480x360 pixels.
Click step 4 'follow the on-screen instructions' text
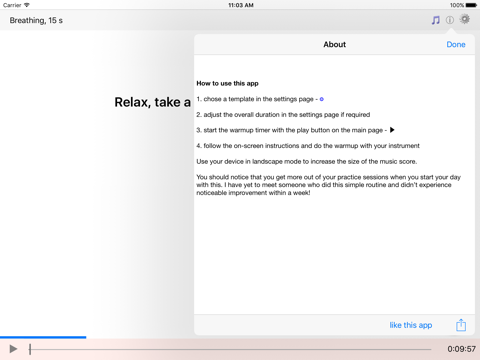(308, 146)
